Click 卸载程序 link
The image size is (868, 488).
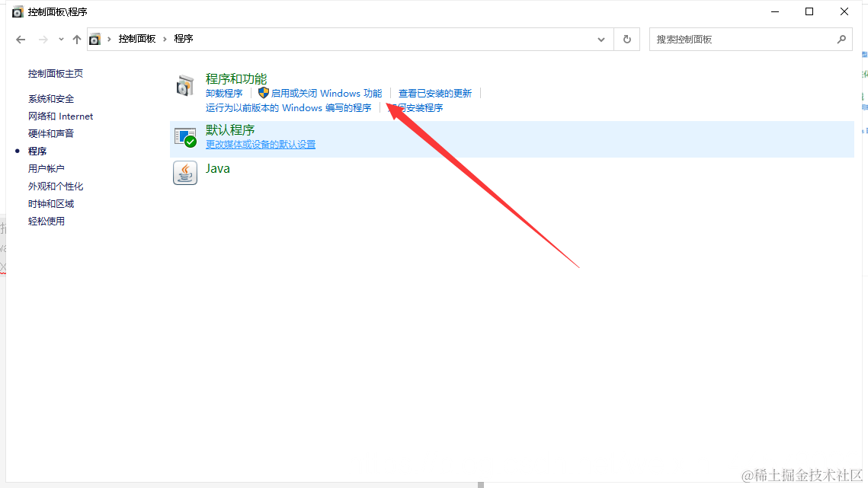point(224,94)
